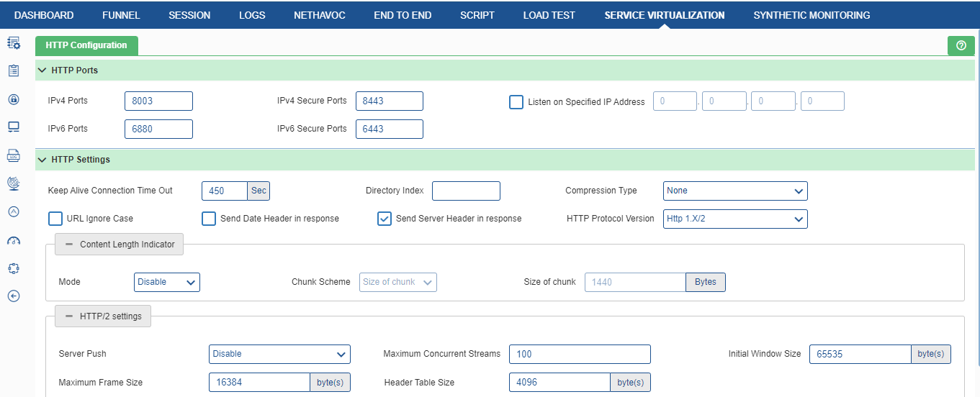Collapse the HTTP/2 settings group
980x397 pixels.
click(x=103, y=316)
